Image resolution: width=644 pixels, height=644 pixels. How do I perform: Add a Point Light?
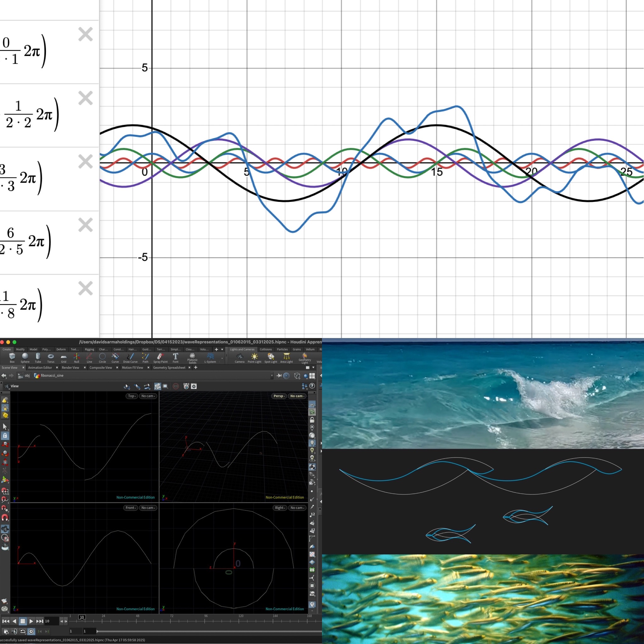pos(254,357)
